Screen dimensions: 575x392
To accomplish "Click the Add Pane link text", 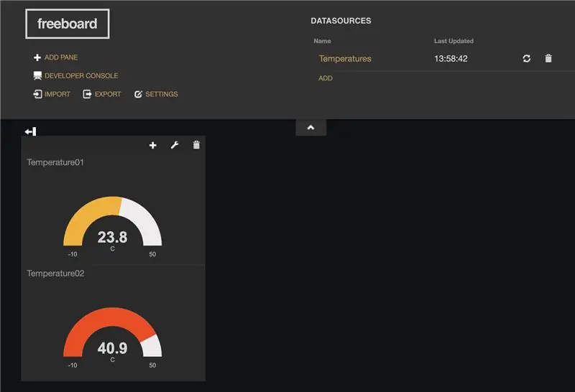I will point(61,57).
